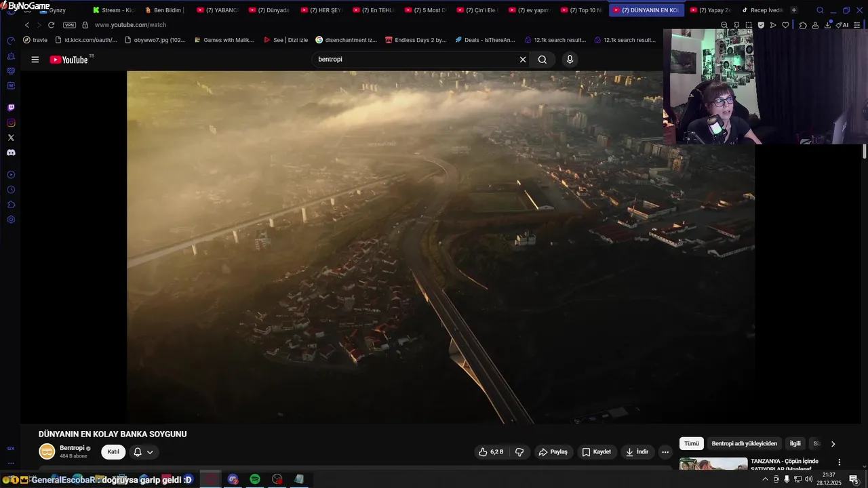This screenshot has width=868, height=488.
Task: Open the 'See | Dizi izle' bookmark
Action: 285,40
